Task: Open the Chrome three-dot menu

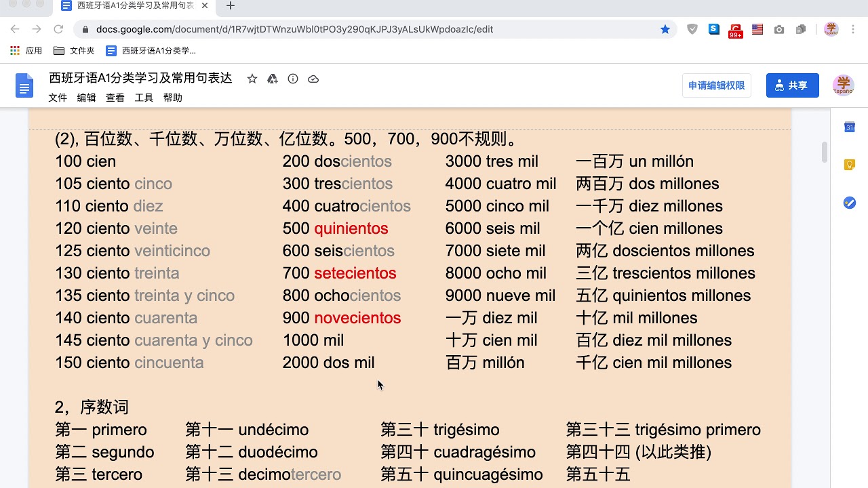Action: click(853, 29)
